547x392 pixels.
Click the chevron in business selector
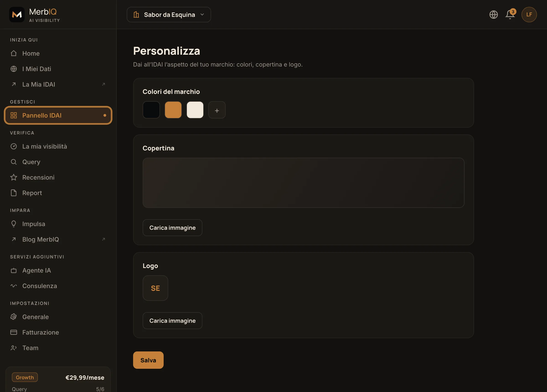click(x=202, y=15)
